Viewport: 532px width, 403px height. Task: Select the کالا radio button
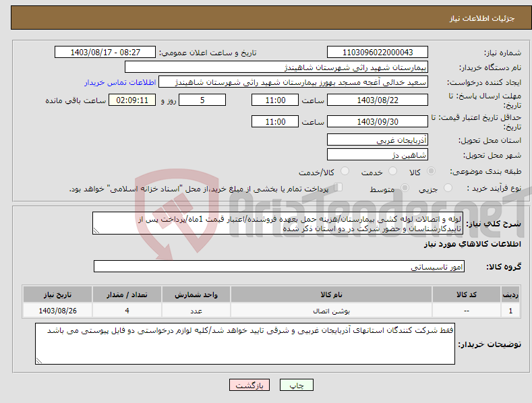coord(432,171)
